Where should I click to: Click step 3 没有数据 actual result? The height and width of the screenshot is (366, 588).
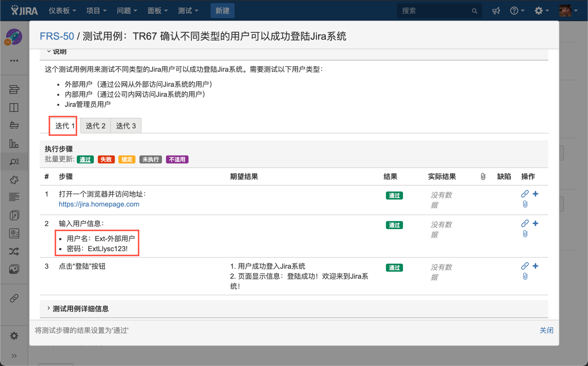tap(441, 272)
